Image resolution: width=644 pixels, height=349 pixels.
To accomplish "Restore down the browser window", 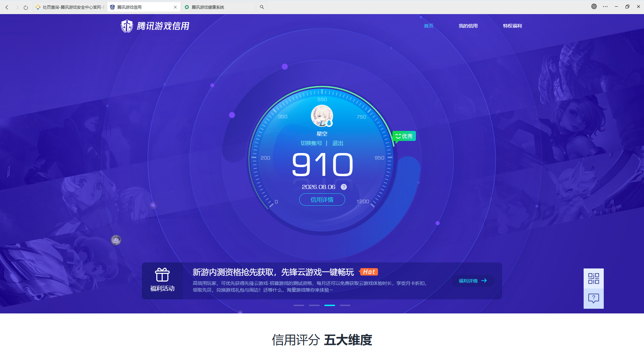I will (x=627, y=6).
